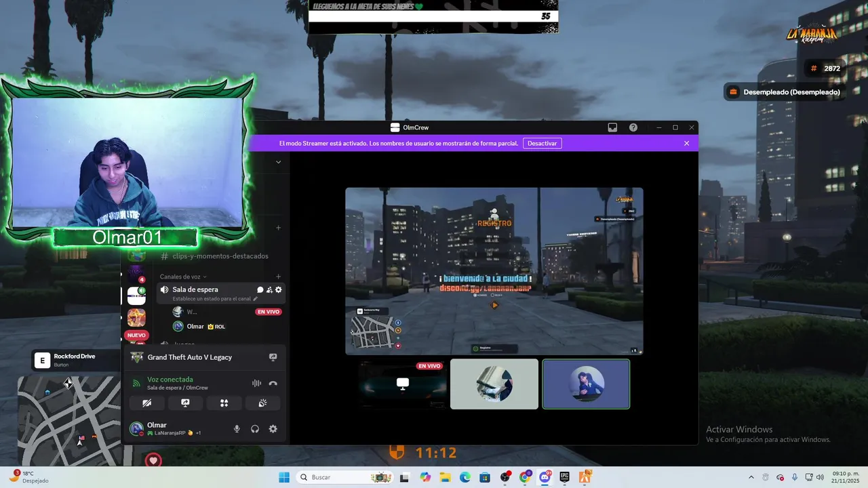Click the Desactivar button in banner
The height and width of the screenshot is (488, 868).
542,143
